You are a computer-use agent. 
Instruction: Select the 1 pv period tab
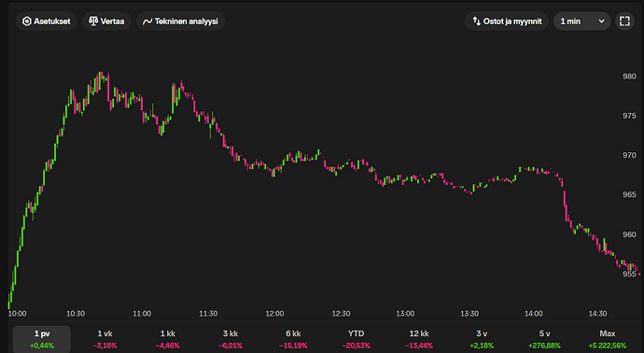[42, 339]
